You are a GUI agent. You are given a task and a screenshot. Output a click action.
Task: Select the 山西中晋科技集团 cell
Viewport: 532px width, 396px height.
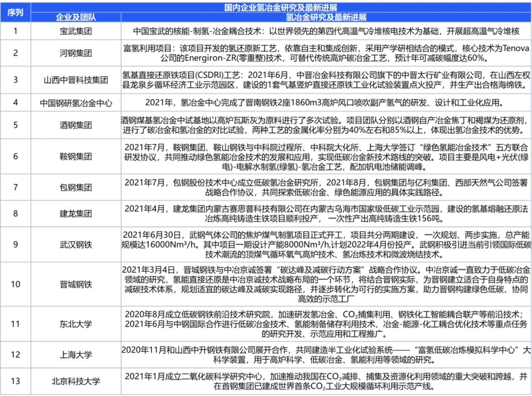pos(76,80)
